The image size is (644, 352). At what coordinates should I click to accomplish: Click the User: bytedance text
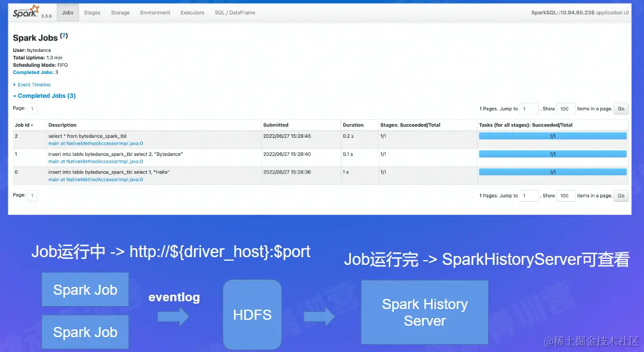click(x=32, y=50)
